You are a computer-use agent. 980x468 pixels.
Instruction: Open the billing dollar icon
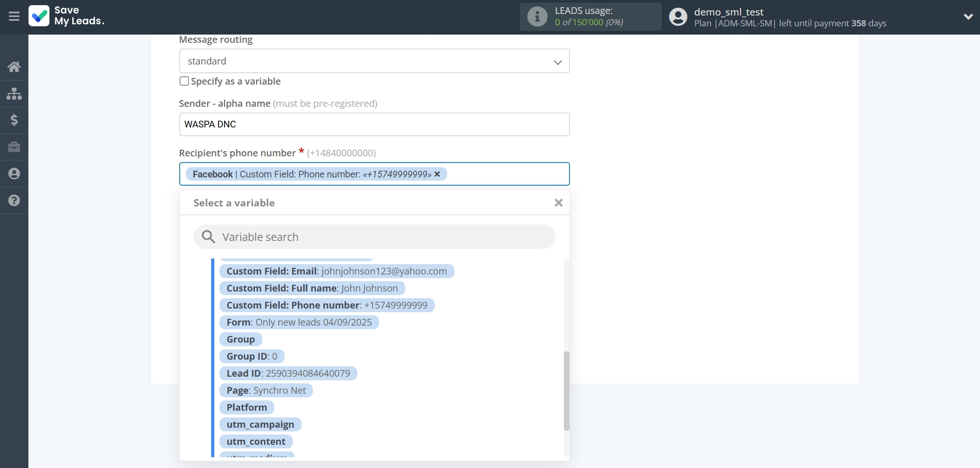click(14, 120)
